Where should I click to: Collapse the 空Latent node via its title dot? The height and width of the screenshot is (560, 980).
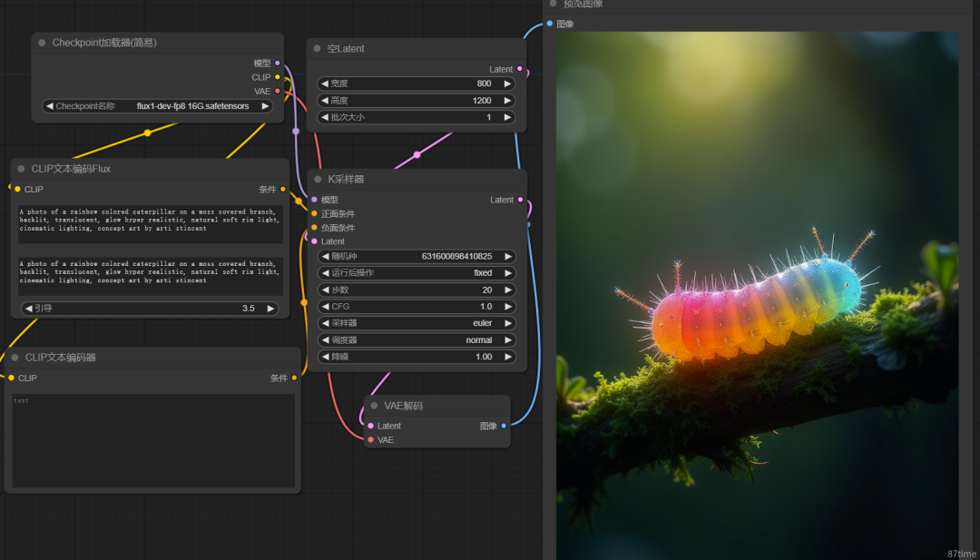tap(317, 49)
